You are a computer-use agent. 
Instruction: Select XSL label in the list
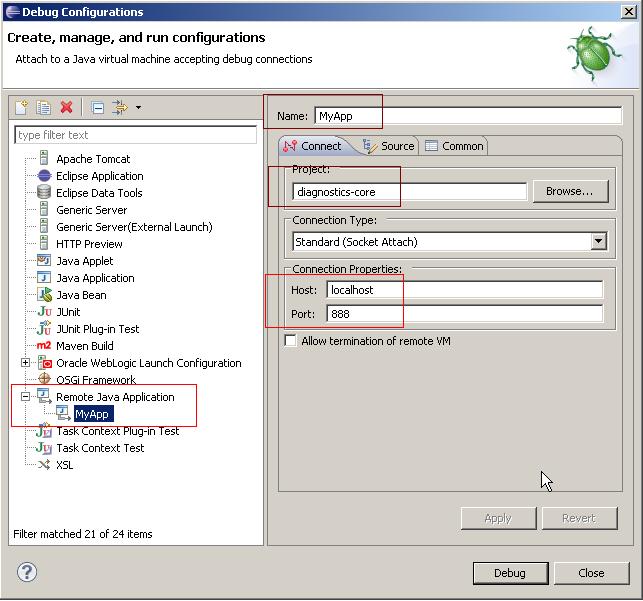click(64, 465)
